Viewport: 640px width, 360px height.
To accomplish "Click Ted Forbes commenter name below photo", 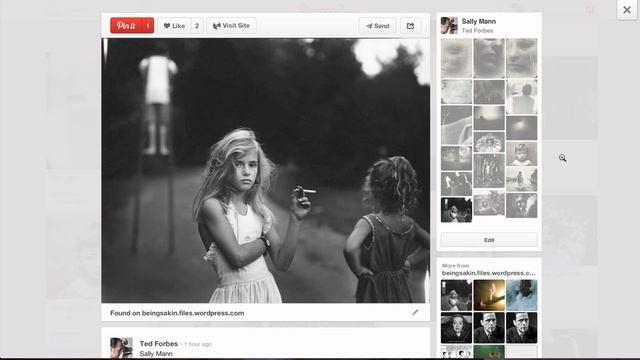I will [159, 344].
